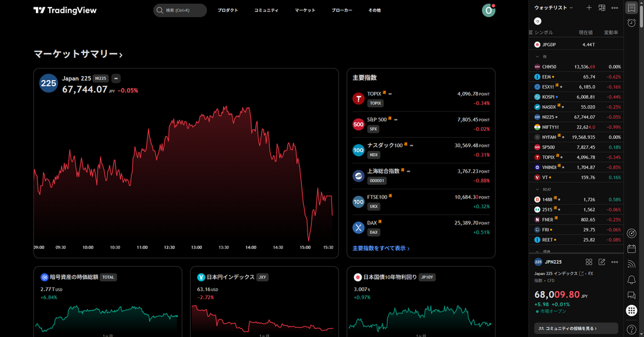Collapse the REAT section in the watchlist
This screenshot has width=644, height=337.
point(537,190)
